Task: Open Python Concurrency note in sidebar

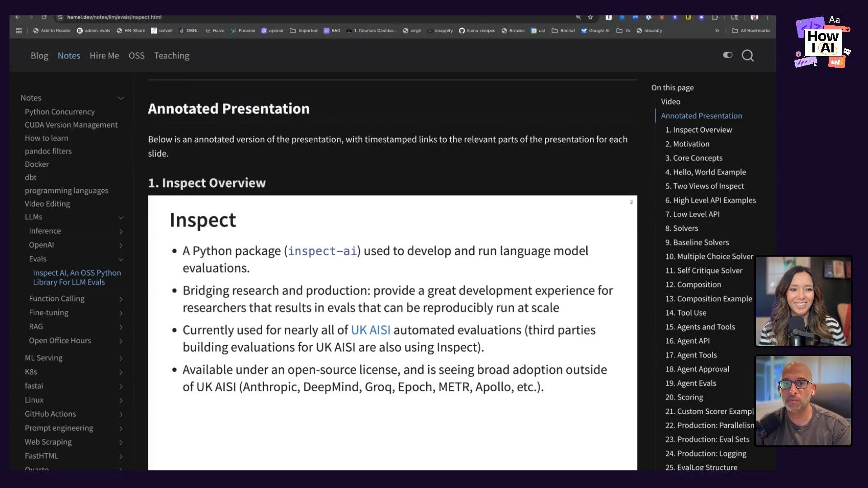Action: [x=60, y=112]
